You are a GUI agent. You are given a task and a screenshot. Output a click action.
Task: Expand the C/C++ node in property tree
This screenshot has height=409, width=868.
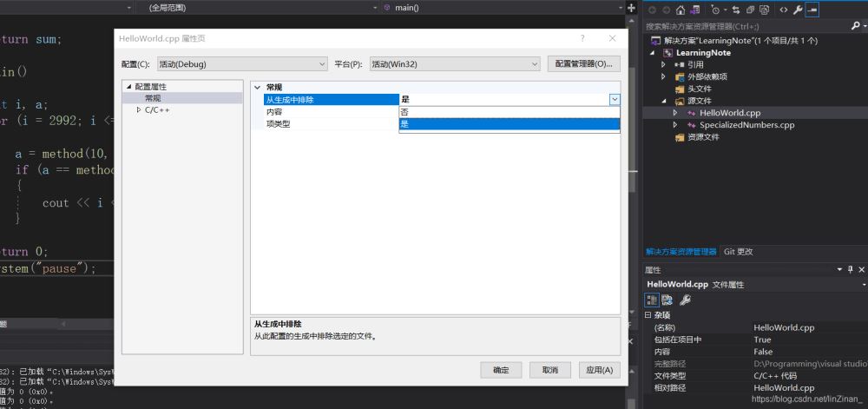click(x=138, y=110)
